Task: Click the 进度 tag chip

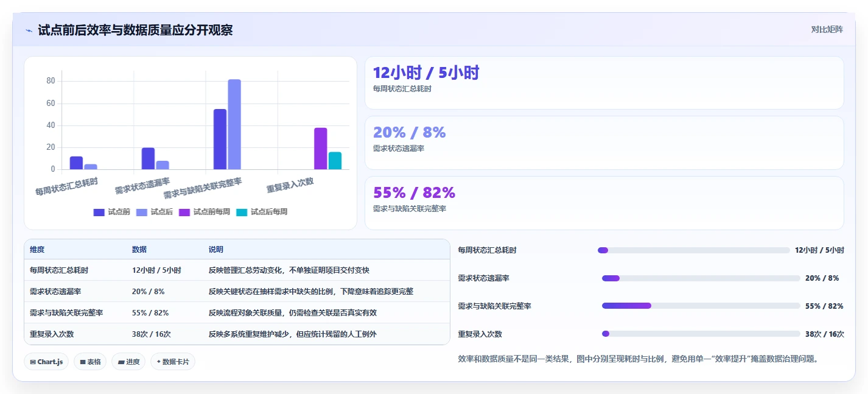Action: (x=128, y=362)
